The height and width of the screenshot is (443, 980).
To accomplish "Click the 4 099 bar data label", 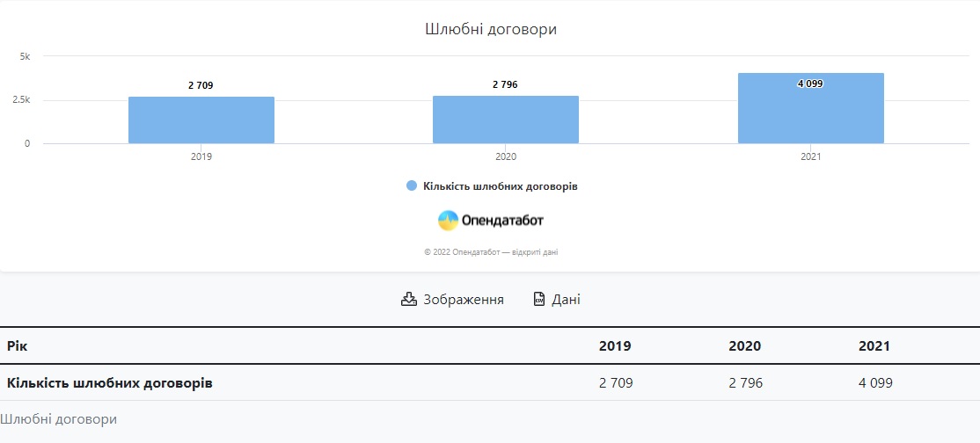I will (810, 84).
